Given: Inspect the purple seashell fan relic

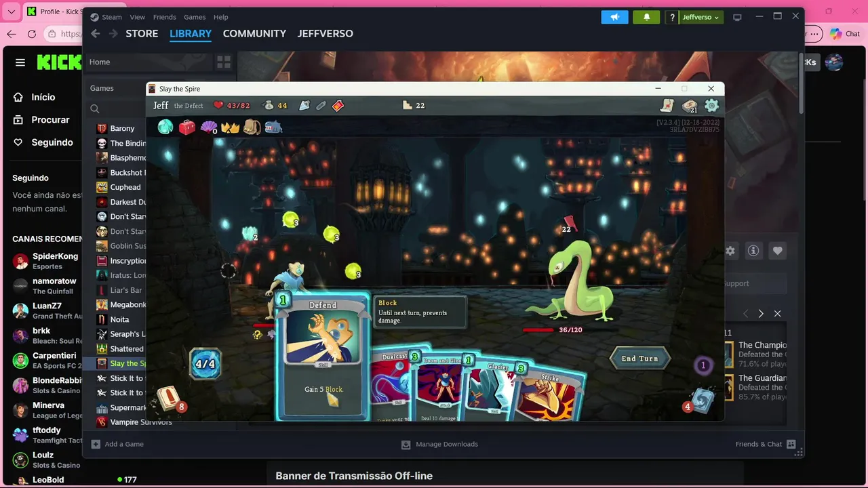Looking at the screenshot, I should (208, 127).
